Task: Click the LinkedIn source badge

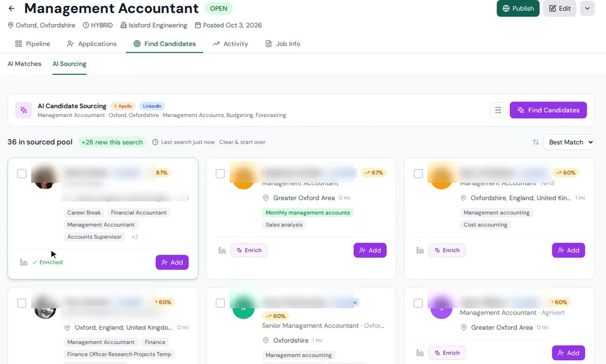Action: [152, 106]
